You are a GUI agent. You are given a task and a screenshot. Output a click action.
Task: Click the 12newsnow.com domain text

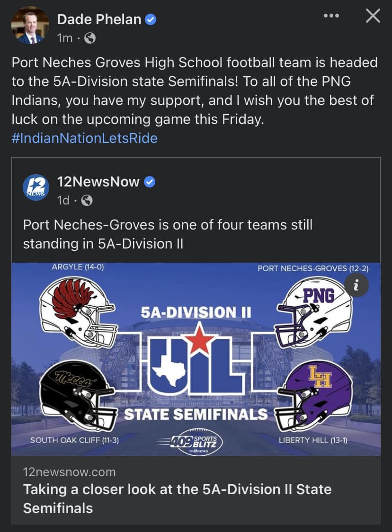[x=69, y=472]
